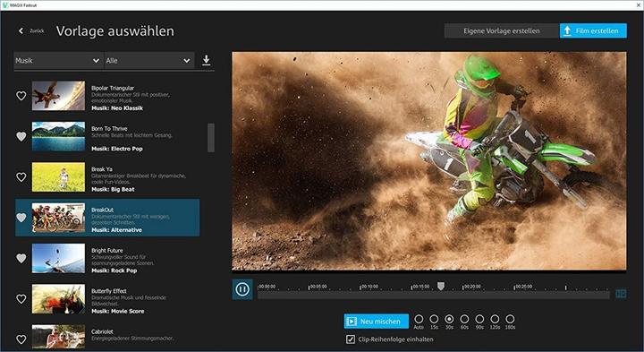644x352 pixels.
Task: Favorite the Bipolar Triangular template heart
Action: (21, 96)
